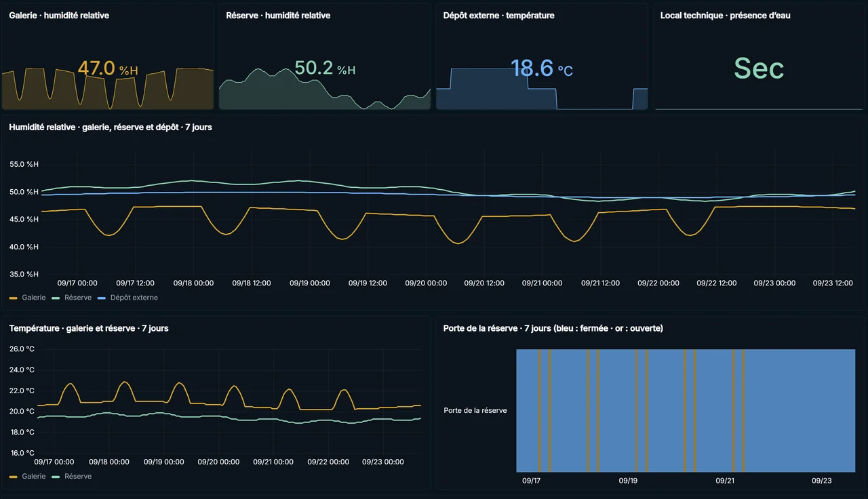Image resolution: width=868 pixels, height=499 pixels.
Task: Click the "09/19 12:00" time axis label
Action: [x=368, y=283]
